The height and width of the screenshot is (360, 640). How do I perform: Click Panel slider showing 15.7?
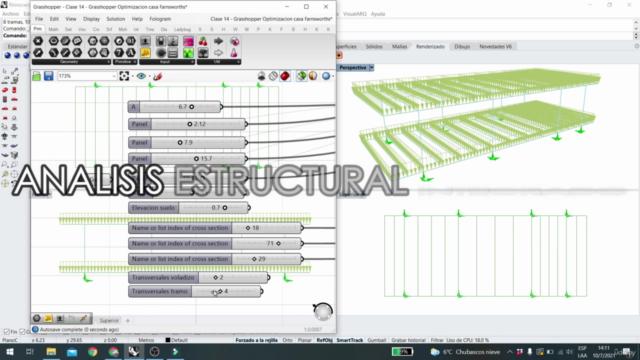[187, 158]
